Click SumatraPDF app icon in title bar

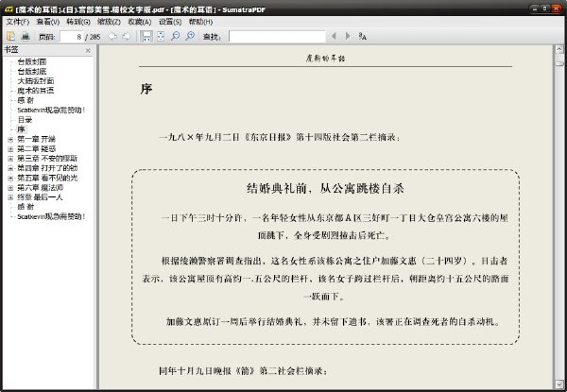(9, 9)
